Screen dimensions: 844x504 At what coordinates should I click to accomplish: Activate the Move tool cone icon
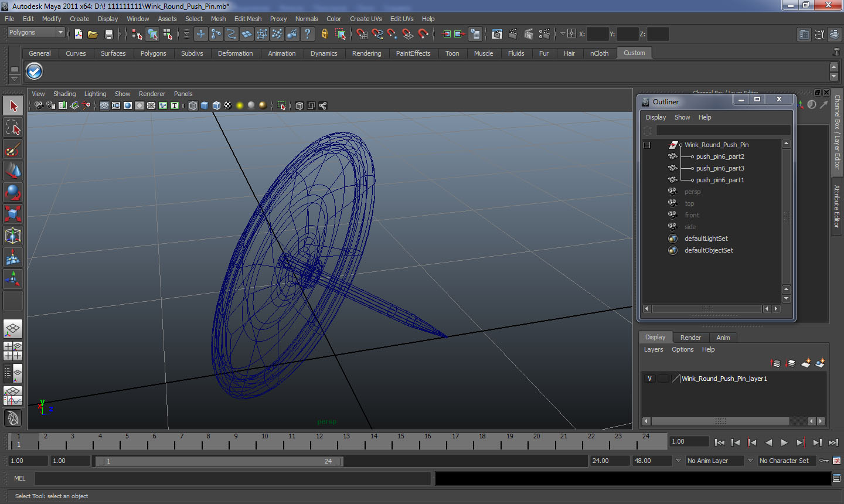pyautogui.click(x=13, y=171)
